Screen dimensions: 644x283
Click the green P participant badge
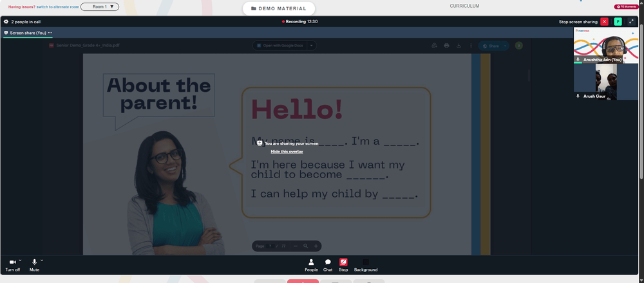click(618, 22)
